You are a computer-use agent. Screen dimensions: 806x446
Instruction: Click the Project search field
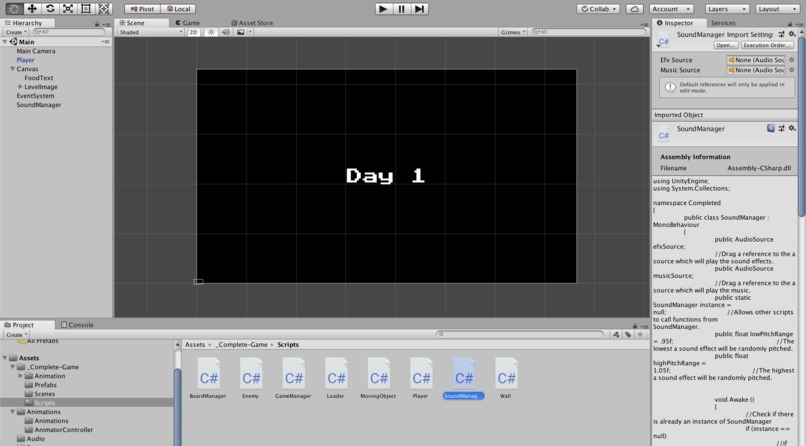click(519, 334)
